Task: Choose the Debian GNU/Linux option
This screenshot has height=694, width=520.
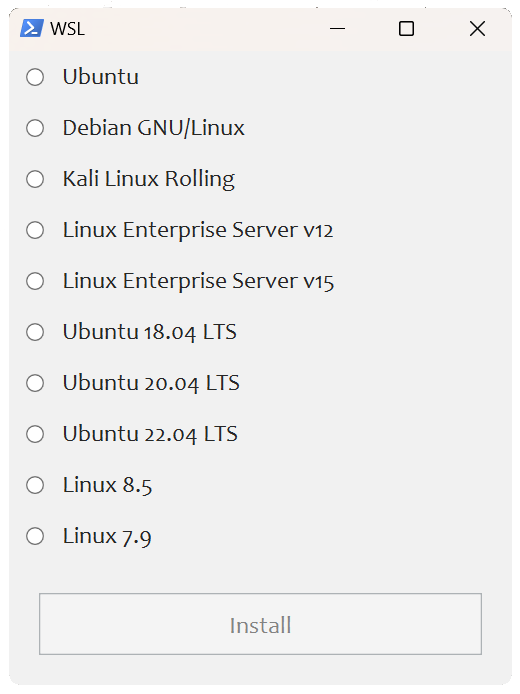Action: click(x=35, y=128)
